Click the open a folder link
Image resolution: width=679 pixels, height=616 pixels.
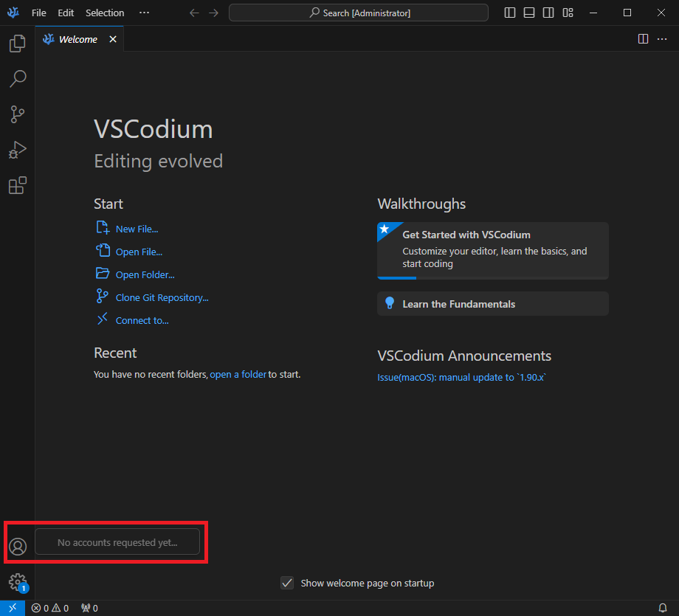(238, 375)
